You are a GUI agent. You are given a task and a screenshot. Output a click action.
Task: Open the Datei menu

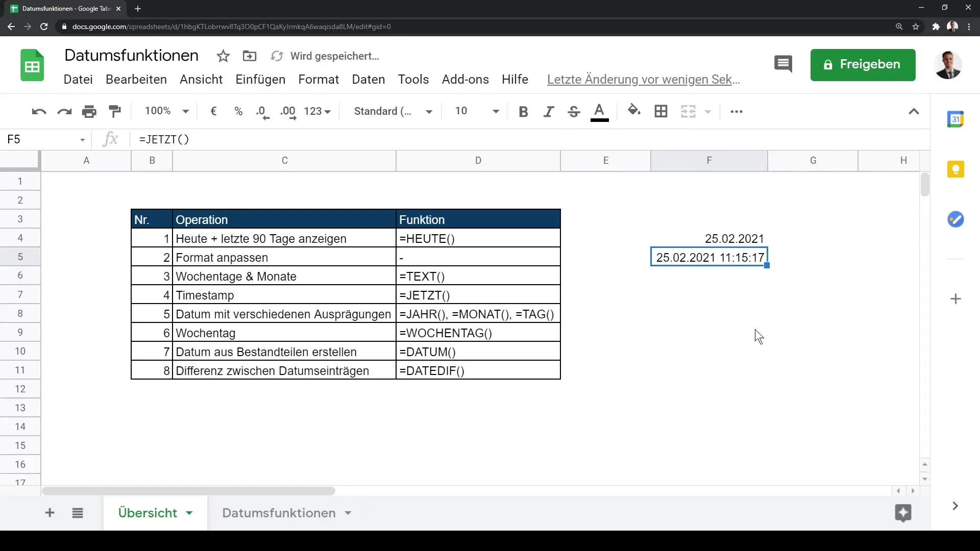tap(78, 80)
